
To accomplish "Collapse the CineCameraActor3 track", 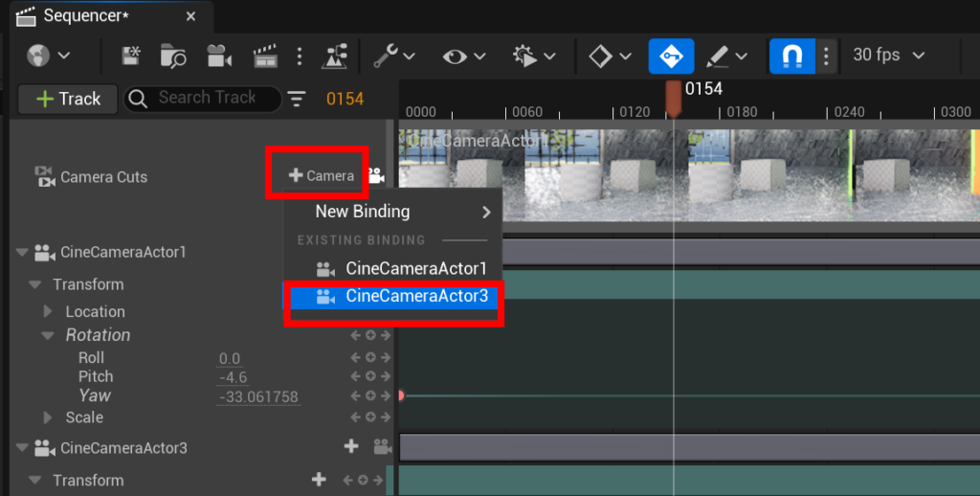I will coord(23,448).
